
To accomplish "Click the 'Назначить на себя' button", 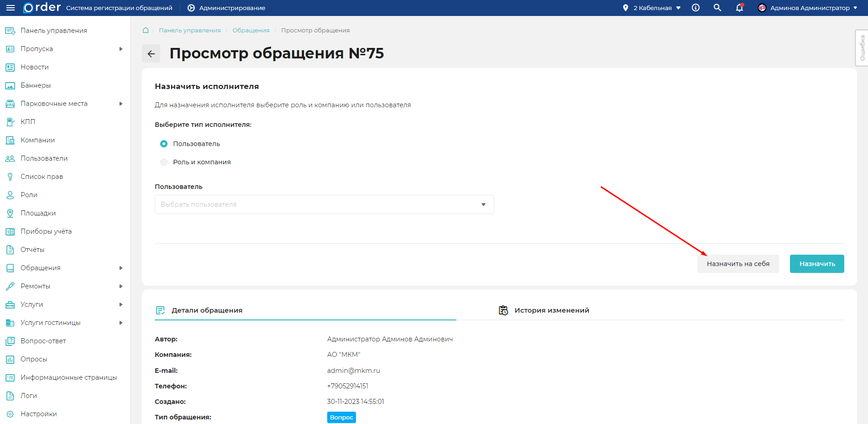I will coord(737,264).
